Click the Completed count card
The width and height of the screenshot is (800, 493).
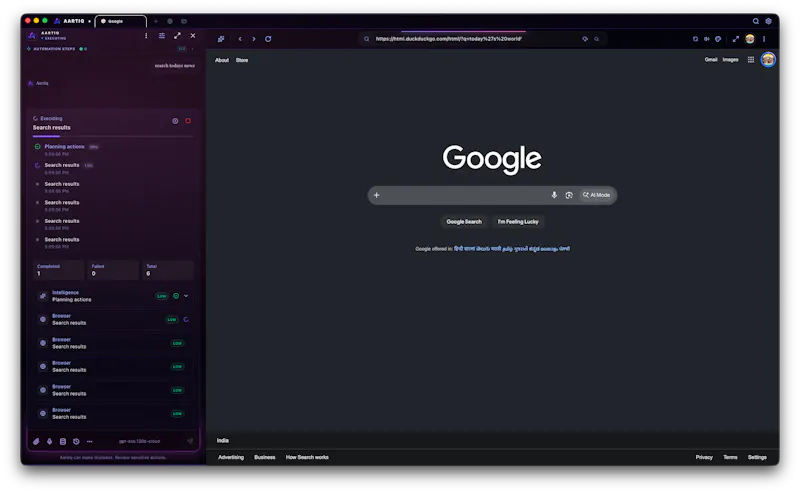click(59, 270)
